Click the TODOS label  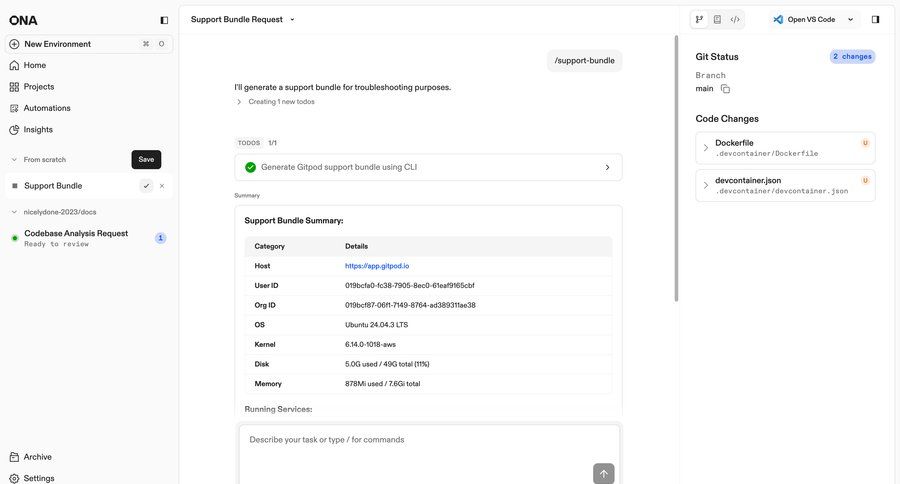click(249, 143)
